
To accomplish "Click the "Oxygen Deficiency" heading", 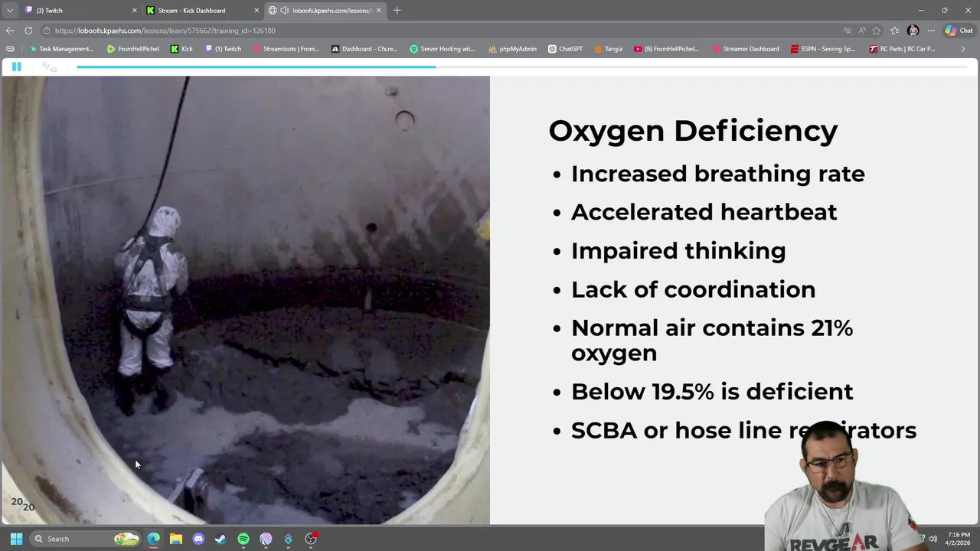I will pyautogui.click(x=693, y=131).
